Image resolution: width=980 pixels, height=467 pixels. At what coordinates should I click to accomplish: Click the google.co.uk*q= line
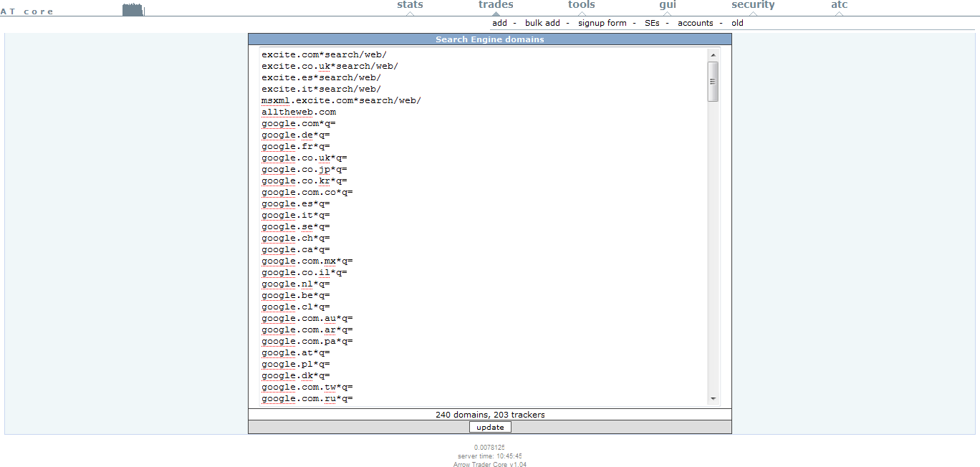[x=304, y=158]
